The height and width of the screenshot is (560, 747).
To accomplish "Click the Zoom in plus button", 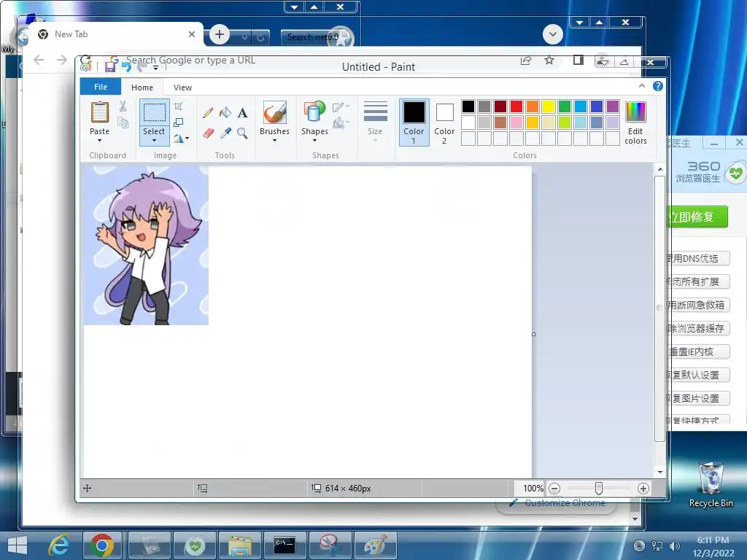I will (643, 488).
